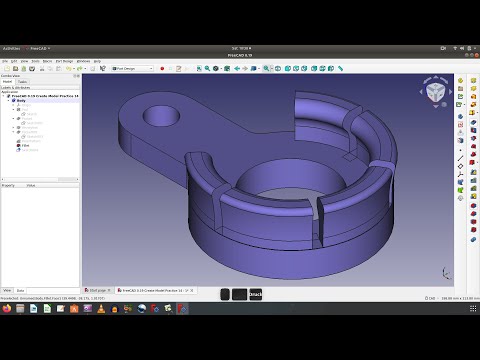Image resolution: width=480 pixels, height=360 pixels.
Task: Select the Fillet item in tree
Action: tap(25, 145)
